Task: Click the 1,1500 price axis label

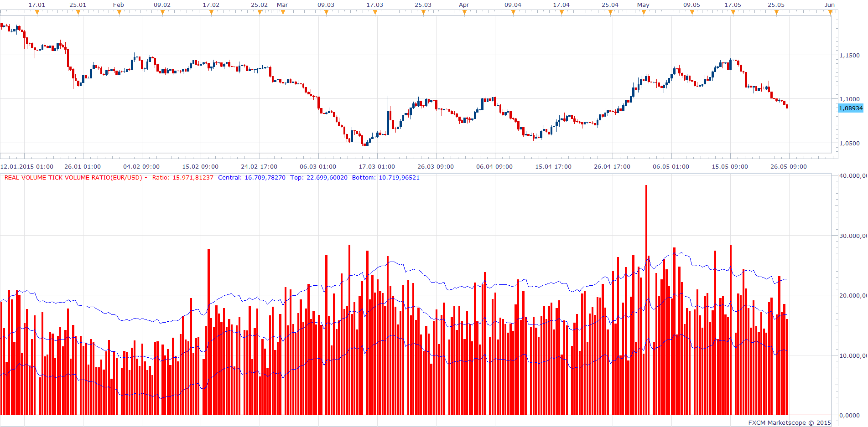Action: [x=849, y=55]
